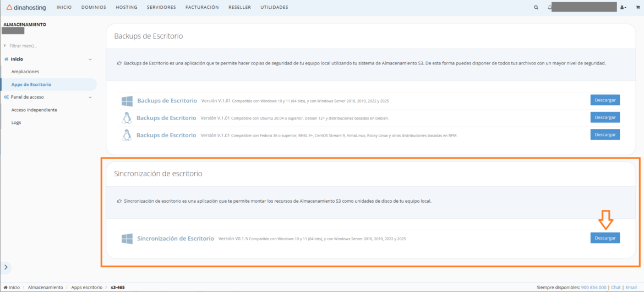
Task: Expand the sidebar arrow toggle
Action: click(6, 267)
